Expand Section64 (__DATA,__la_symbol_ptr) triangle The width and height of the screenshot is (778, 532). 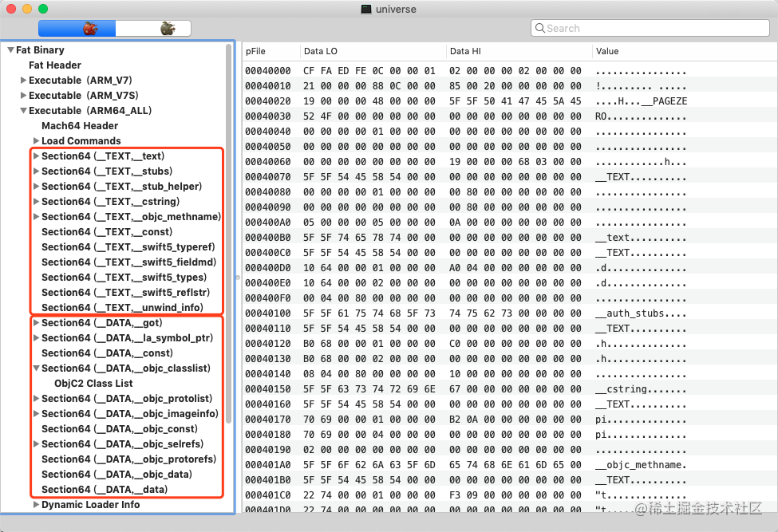pos(36,337)
